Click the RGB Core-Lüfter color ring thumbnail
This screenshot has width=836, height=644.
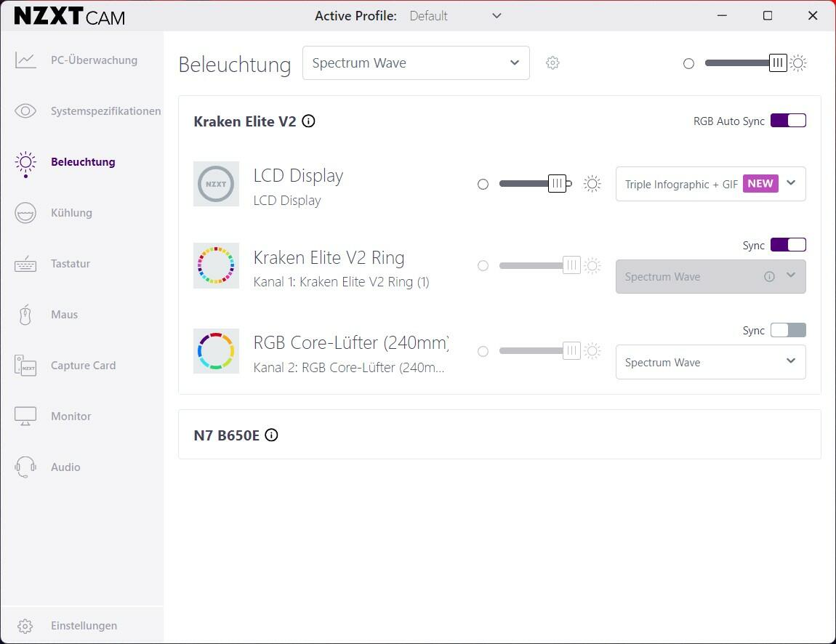tap(216, 351)
